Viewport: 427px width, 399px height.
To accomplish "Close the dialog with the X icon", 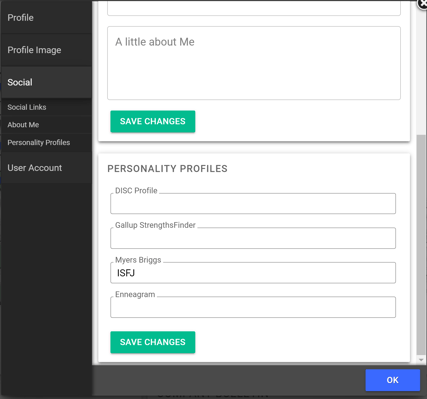I will click(423, 4).
